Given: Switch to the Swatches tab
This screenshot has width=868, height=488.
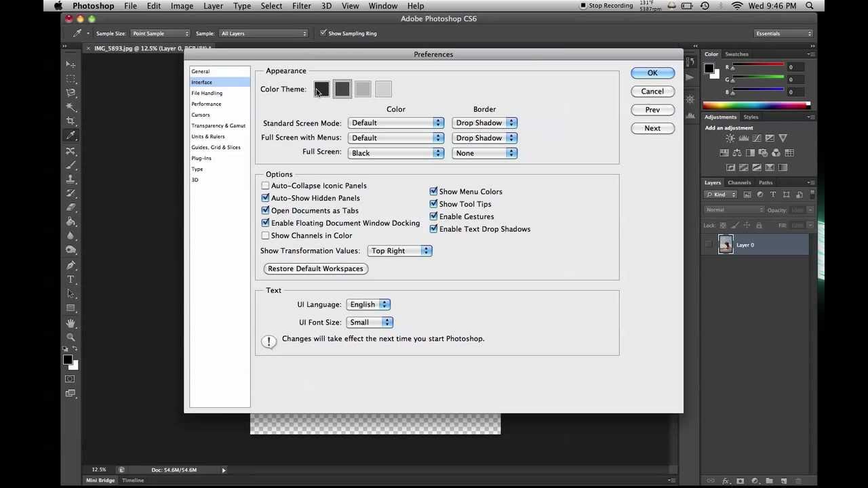Looking at the screenshot, I should [736, 54].
